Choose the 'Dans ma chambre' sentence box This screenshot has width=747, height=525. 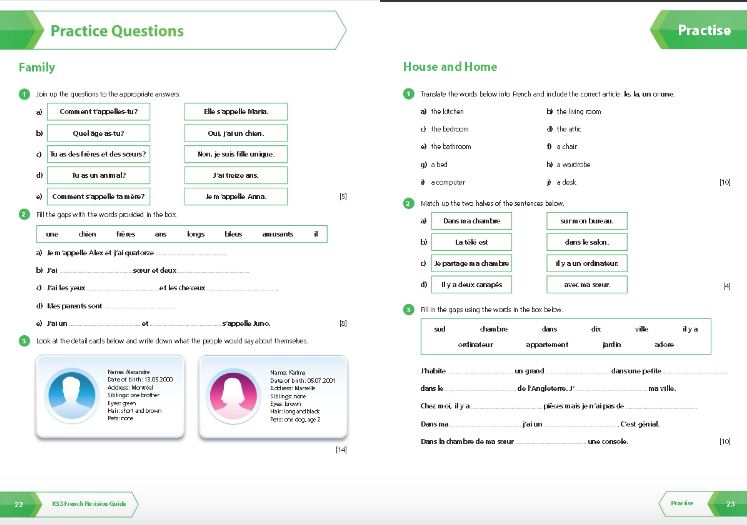coord(472,221)
